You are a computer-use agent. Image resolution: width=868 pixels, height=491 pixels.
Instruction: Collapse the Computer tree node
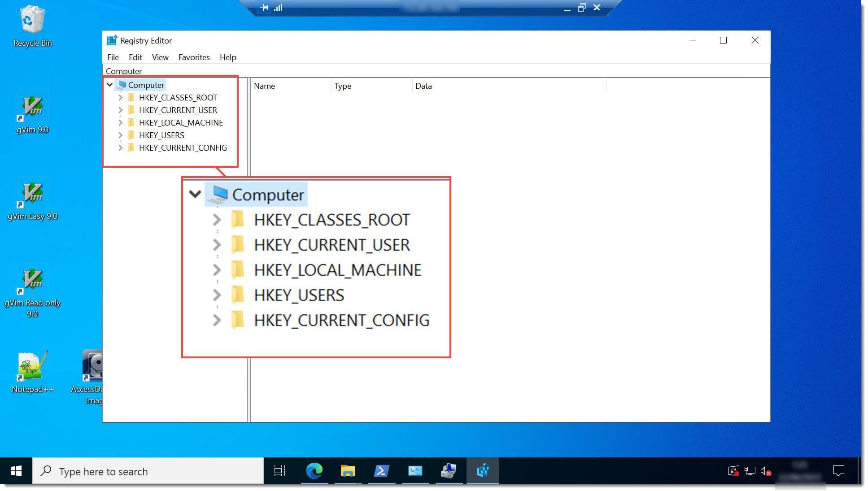point(110,85)
